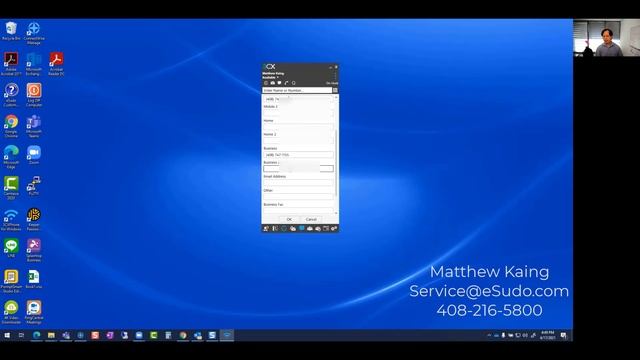This screenshot has height=360, width=640.
Task: Click the 3CX voicemail icon in header
Action: [x=273, y=83]
